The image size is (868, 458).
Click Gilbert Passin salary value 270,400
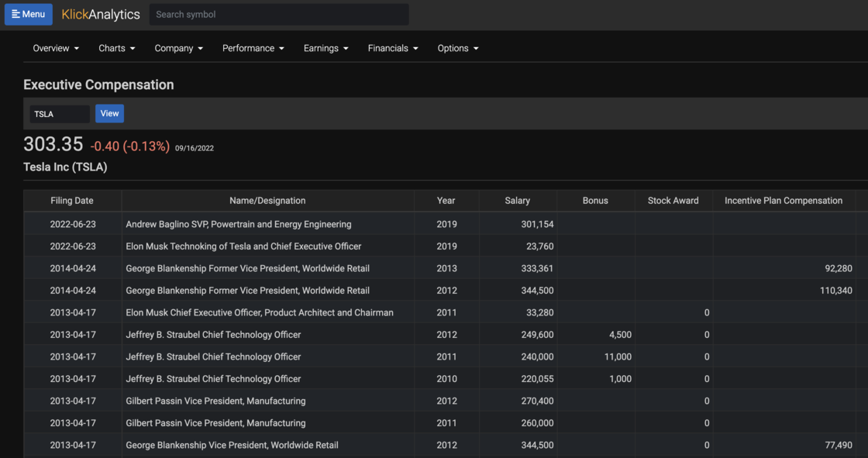click(537, 401)
